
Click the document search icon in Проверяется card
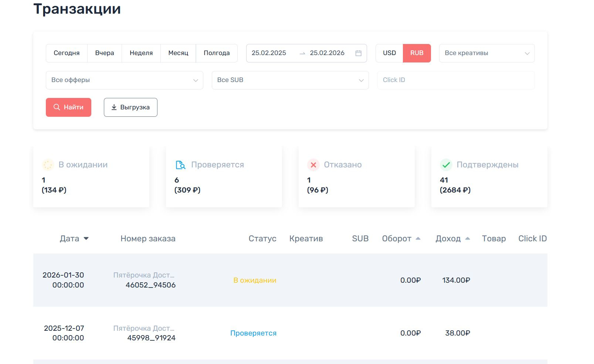180,165
